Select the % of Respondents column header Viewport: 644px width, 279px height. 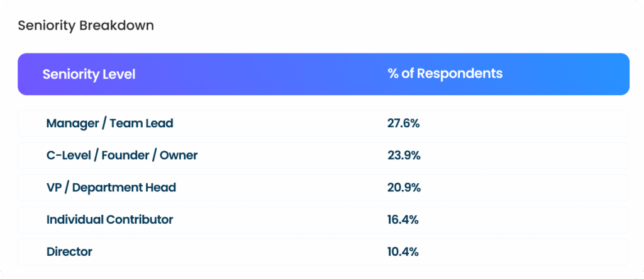[445, 74]
